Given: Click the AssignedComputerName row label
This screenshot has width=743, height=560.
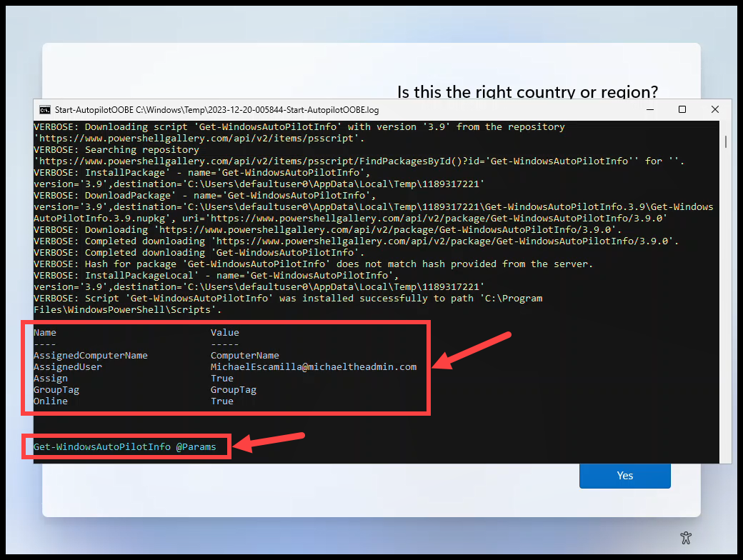Looking at the screenshot, I should [90, 356].
